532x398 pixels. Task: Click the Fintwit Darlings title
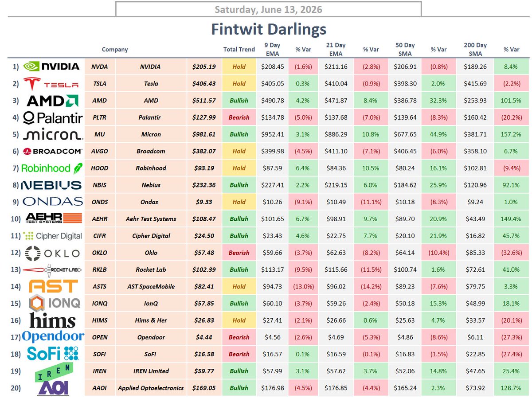point(269,29)
